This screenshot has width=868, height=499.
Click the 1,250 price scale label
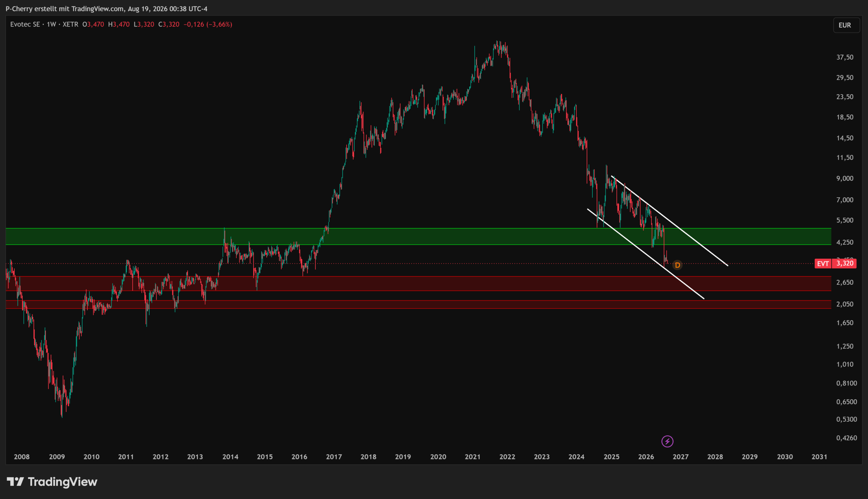[845, 346]
